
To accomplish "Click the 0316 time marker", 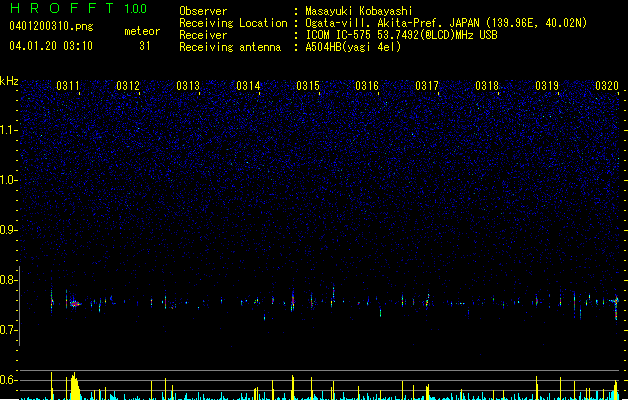I will coord(367,86).
